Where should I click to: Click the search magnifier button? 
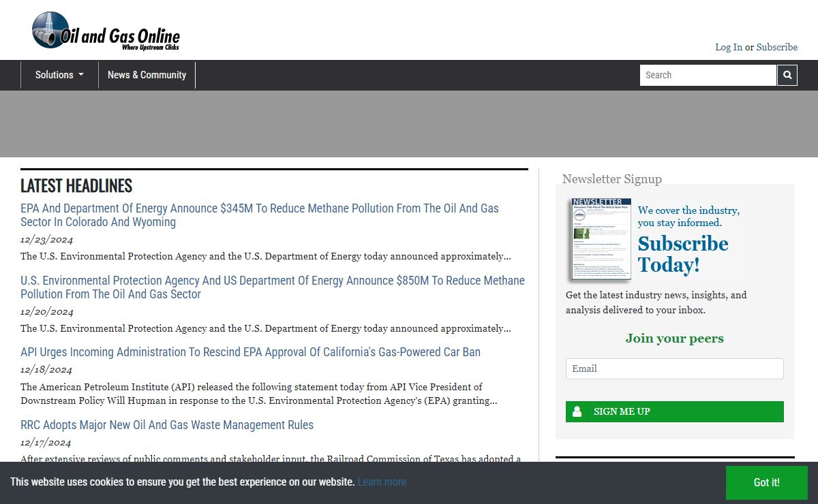(787, 75)
